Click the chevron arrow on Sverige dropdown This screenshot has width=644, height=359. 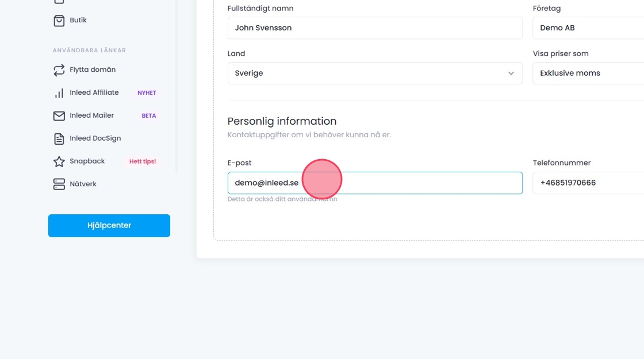tap(511, 74)
